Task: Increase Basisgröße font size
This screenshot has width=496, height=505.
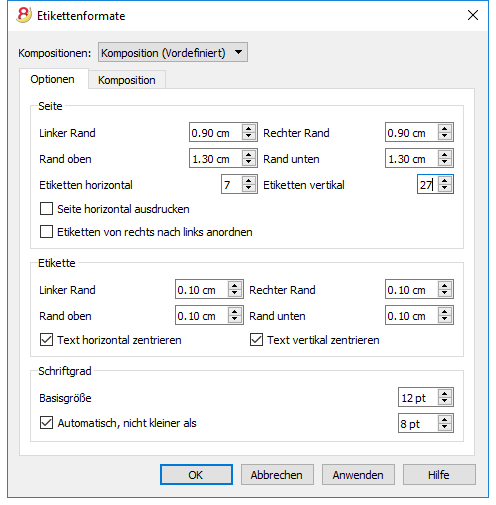Action: (x=444, y=393)
